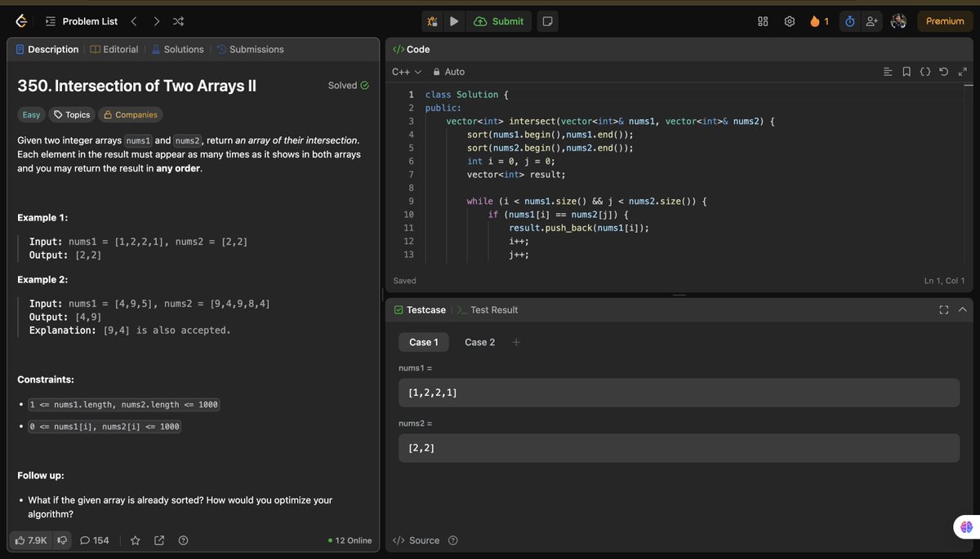This screenshot has width=980, height=559.
Task: Open the layout grid icon
Action: click(763, 21)
